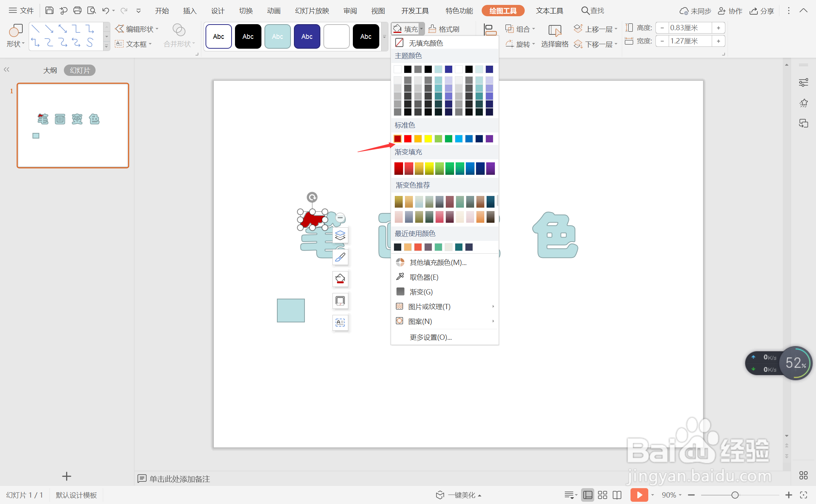This screenshot has height=504, width=816.
Task: Click the floating brush style icon
Action: pyautogui.click(x=340, y=257)
